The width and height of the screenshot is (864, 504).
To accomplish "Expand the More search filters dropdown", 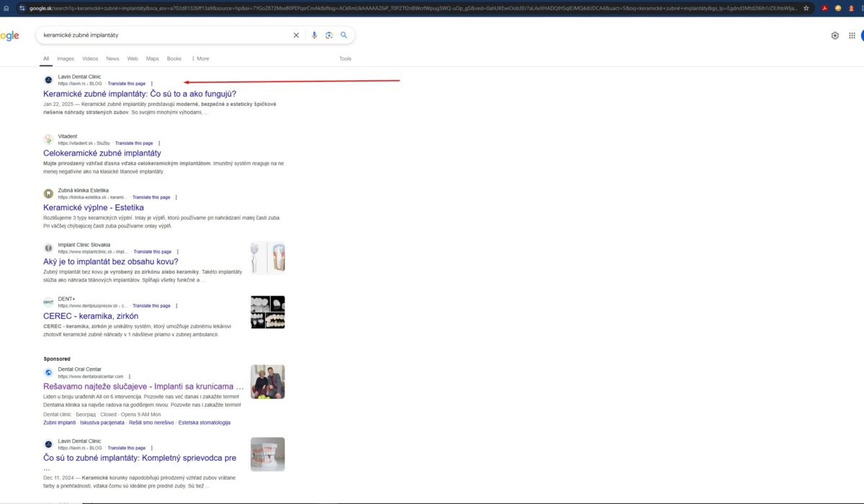I will [200, 58].
